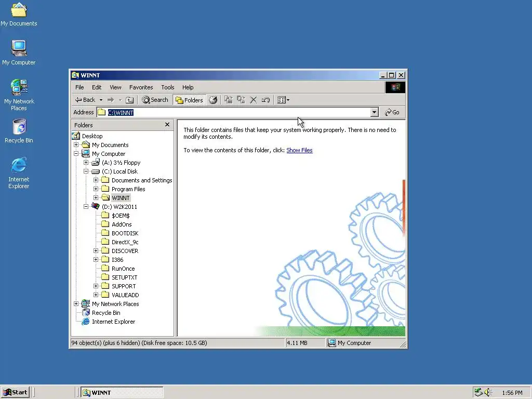
Task: Collapse My Computer in the tree
Action: (76, 154)
